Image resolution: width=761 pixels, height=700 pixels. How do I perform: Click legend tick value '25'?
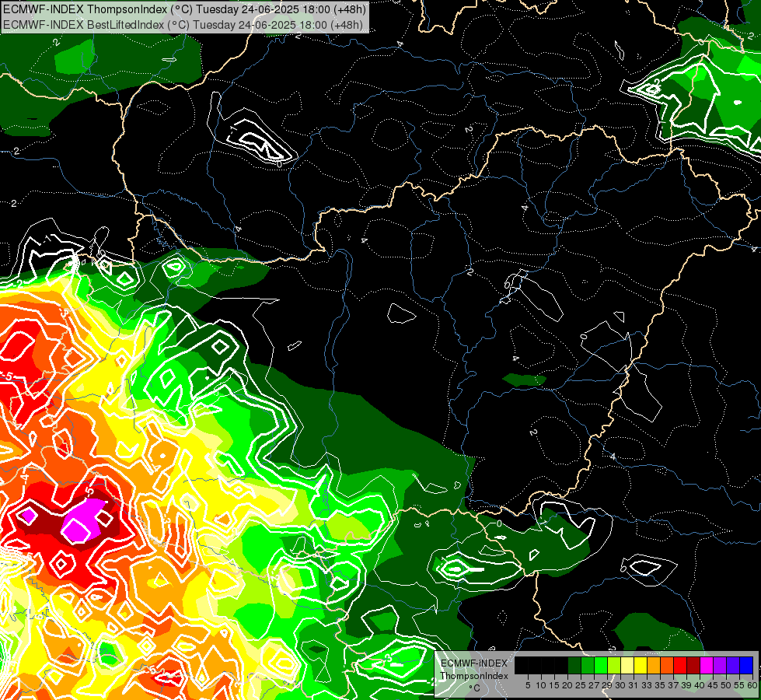coord(581,685)
